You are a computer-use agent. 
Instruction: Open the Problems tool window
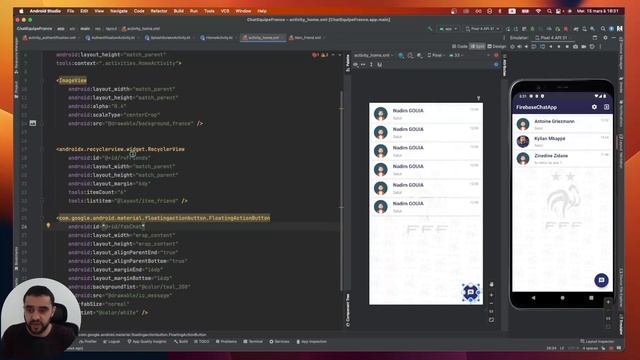tap(227, 342)
